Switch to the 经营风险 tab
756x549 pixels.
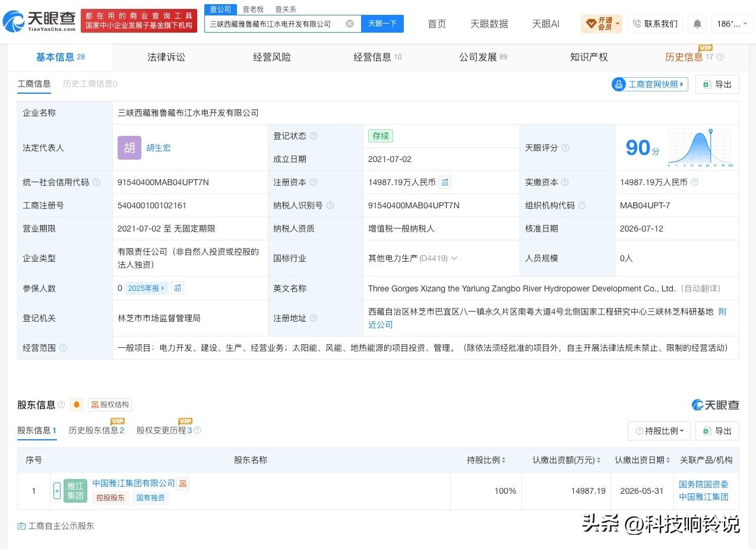[x=272, y=57]
